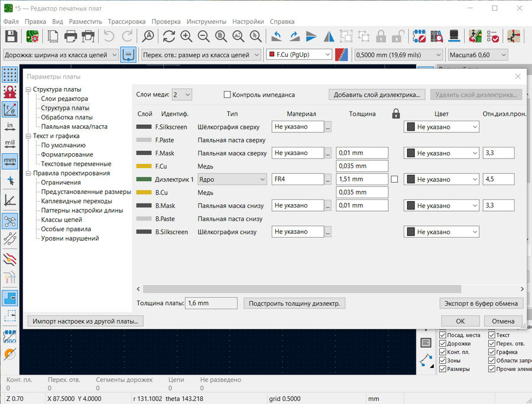Screen dimensions: 532x404
Task: Click the F.Cu yellow layer swatch
Action: click(x=144, y=166)
